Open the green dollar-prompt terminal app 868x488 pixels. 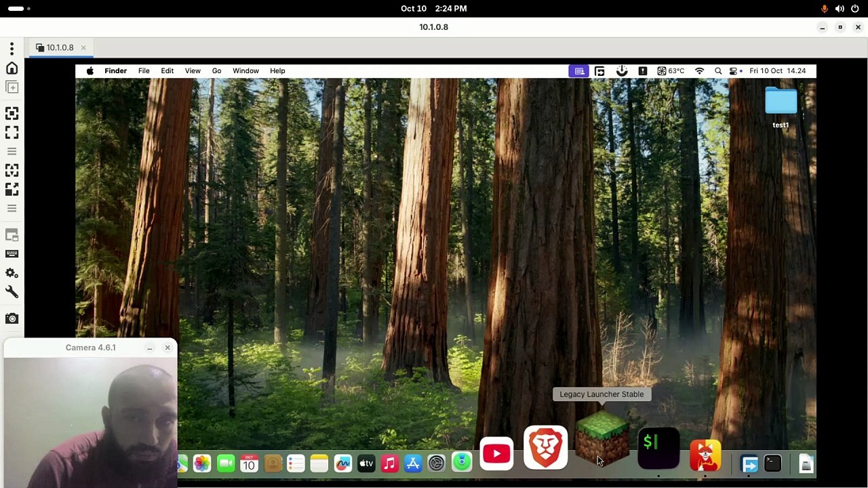[658, 447]
